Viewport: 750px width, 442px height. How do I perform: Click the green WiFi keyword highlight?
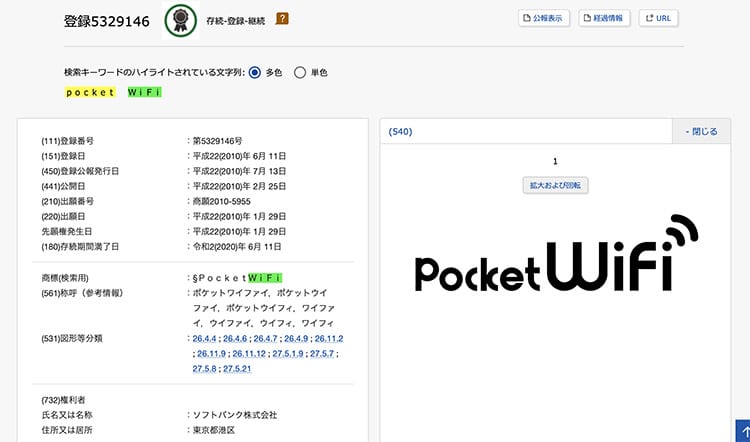(145, 92)
